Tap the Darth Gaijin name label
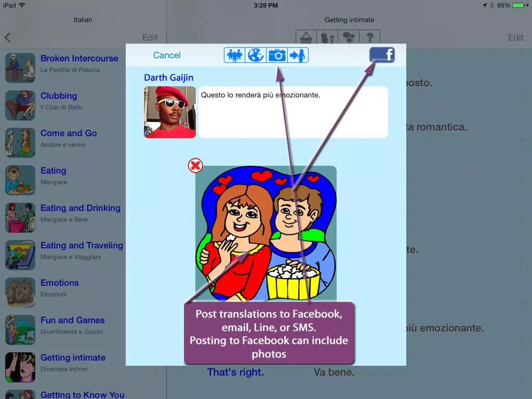This screenshot has width=532, height=399. point(169,78)
